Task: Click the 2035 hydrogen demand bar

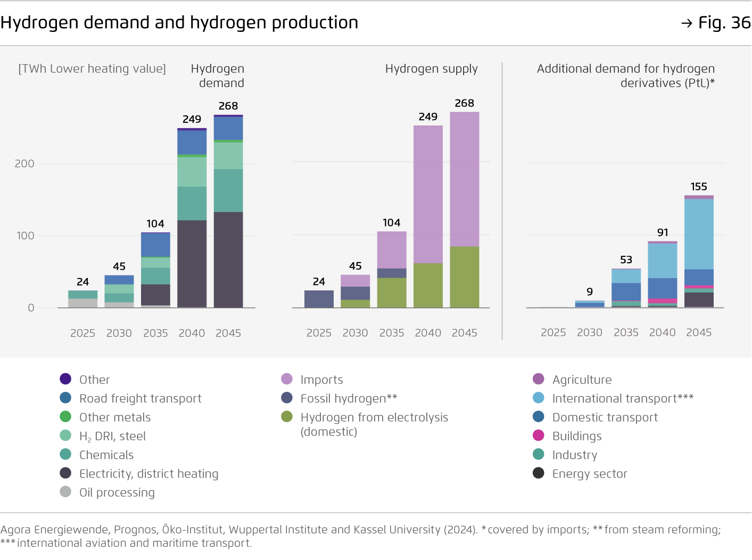Action: coord(155,270)
